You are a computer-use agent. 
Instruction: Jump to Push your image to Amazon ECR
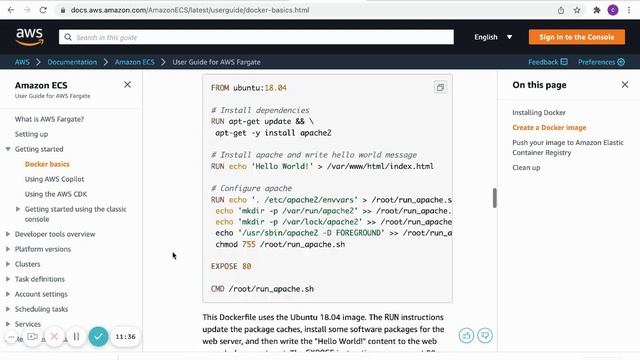568,147
